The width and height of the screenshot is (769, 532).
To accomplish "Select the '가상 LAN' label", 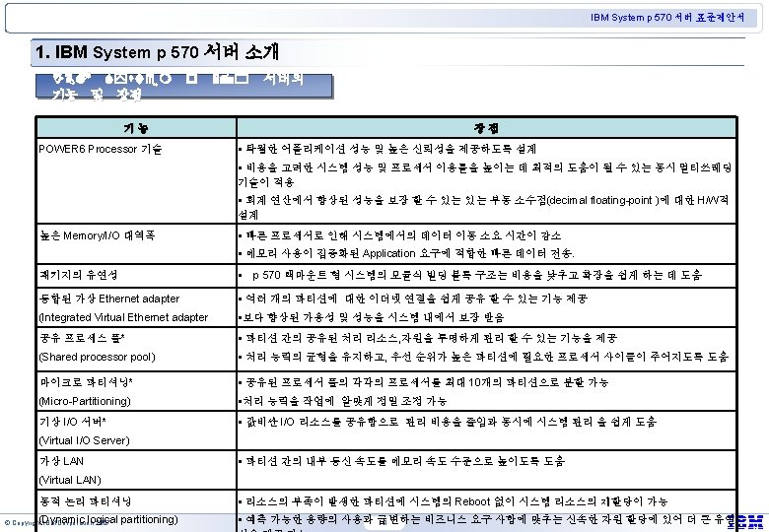I will coord(61,461).
